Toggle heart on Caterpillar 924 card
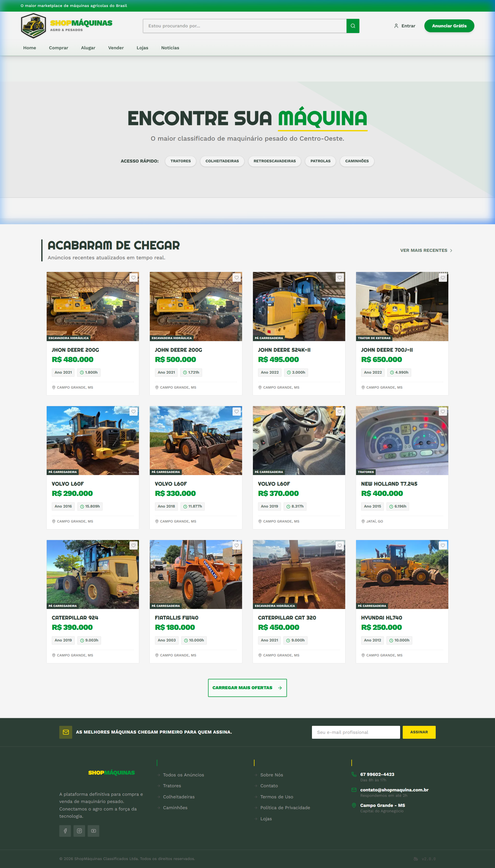Viewport: 495px width, 868px height. point(134,545)
